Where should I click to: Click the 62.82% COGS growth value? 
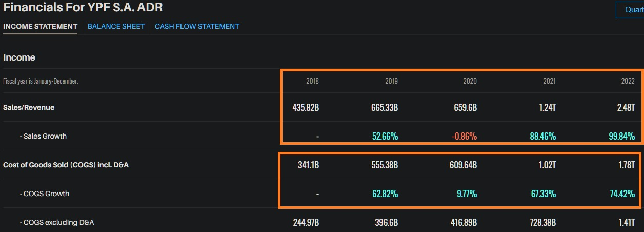(385, 194)
